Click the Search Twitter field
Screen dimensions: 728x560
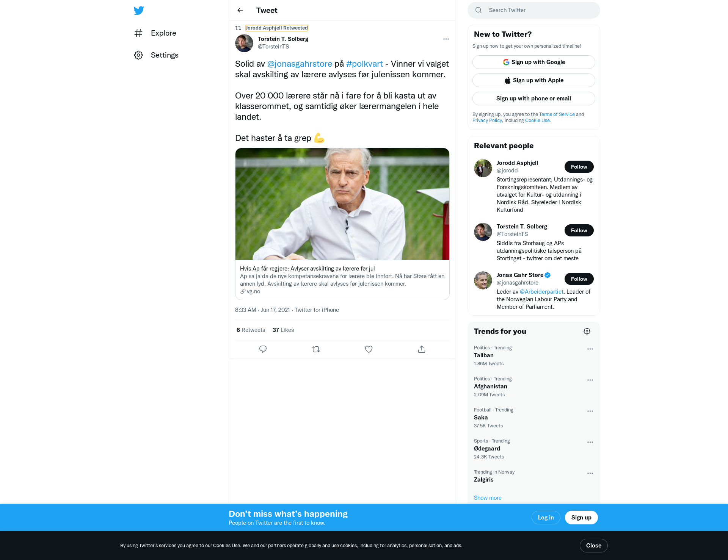point(534,10)
